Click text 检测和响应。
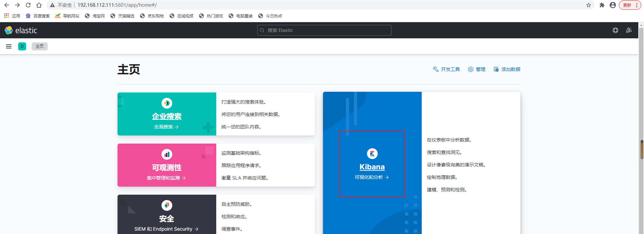This screenshot has height=234, width=644. point(235,217)
